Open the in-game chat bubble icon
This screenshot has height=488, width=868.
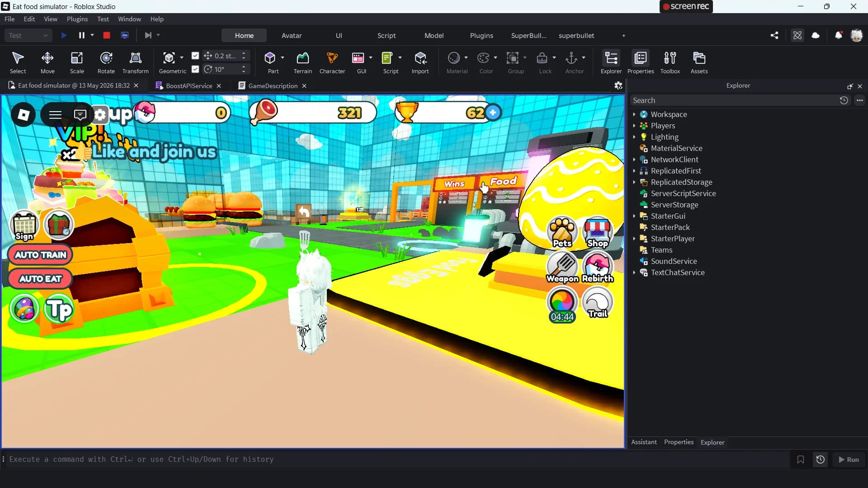point(80,115)
